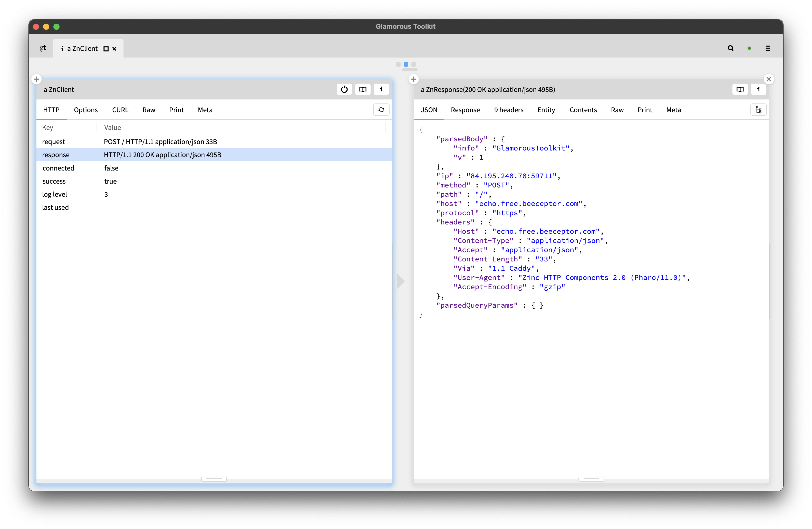Maximize the a ZnClient tab view

point(105,48)
